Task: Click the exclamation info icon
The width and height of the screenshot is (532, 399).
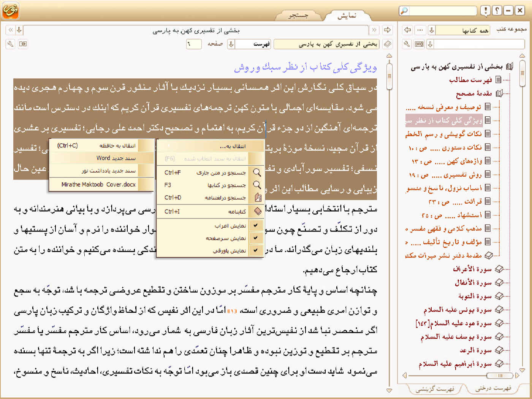Action: (x=485, y=11)
